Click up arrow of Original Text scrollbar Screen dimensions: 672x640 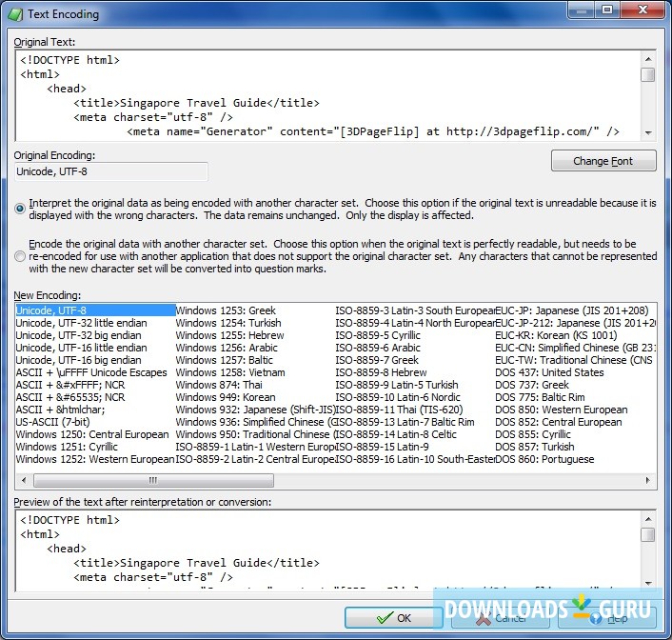coord(648,59)
